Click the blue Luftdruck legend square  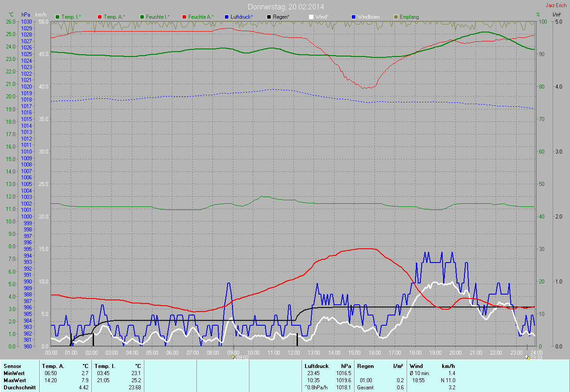(x=227, y=17)
